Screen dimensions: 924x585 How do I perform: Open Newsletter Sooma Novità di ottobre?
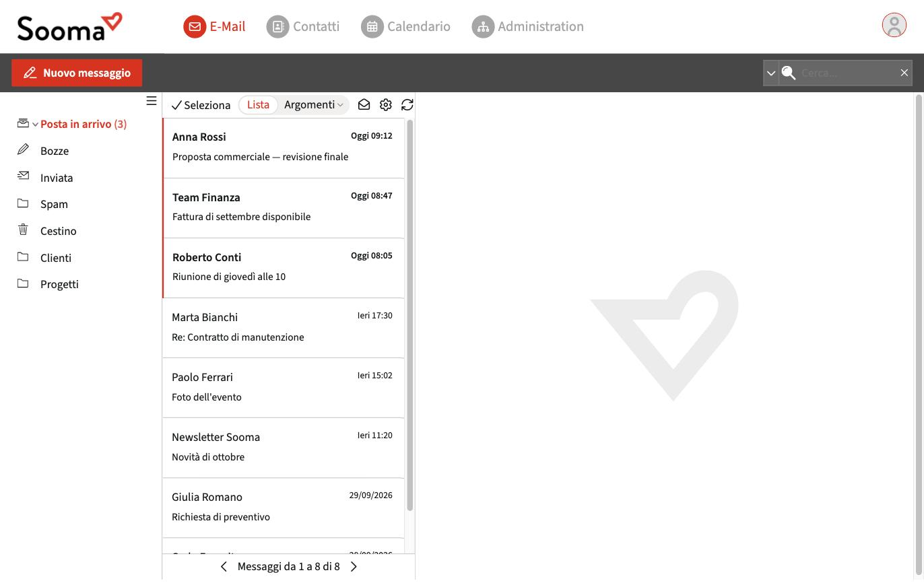click(284, 448)
